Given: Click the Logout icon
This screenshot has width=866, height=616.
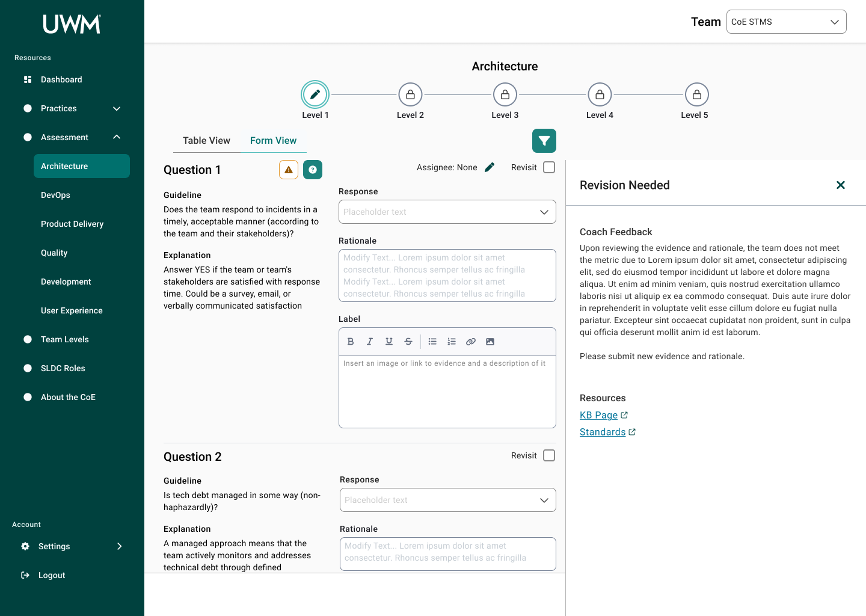Looking at the screenshot, I should point(25,575).
